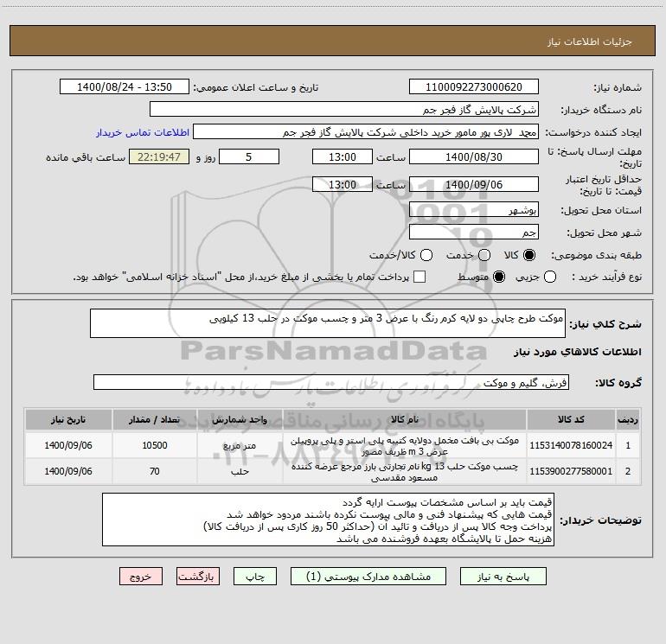Click the quantity cell 10500
666x644 pixels.
(155, 445)
